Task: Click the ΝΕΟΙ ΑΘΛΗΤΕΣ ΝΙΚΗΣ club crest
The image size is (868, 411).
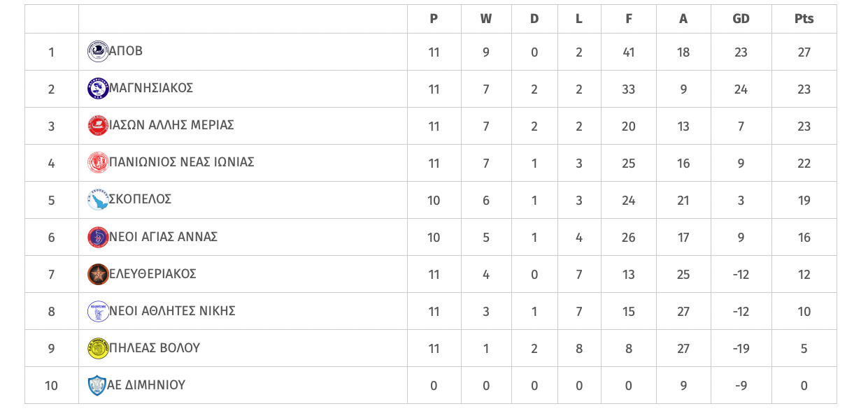Action: 98,311
